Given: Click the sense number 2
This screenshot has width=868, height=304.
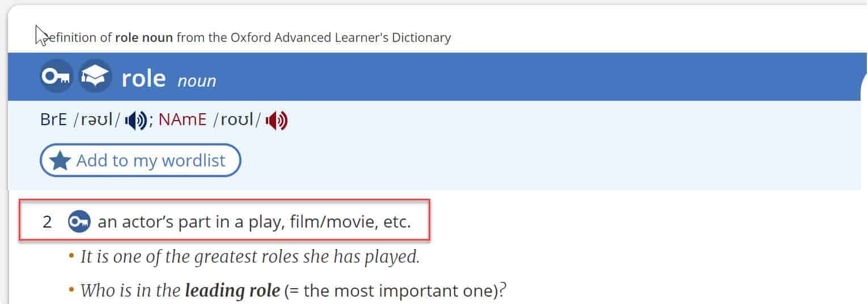Looking at the screenshot, I should coord(47,222).
